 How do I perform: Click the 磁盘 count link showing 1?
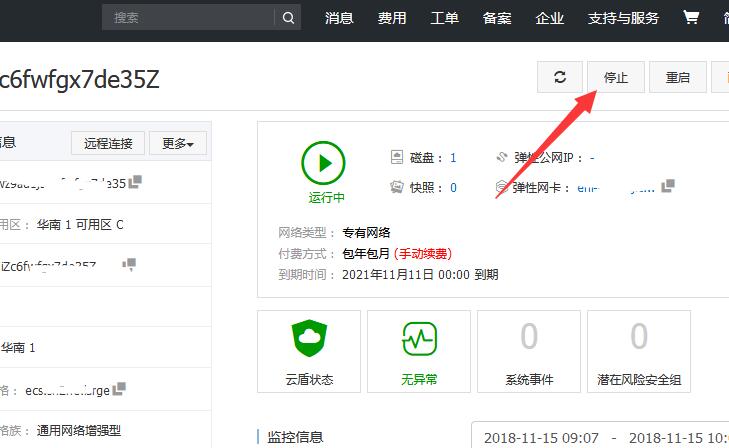point(453,158)
